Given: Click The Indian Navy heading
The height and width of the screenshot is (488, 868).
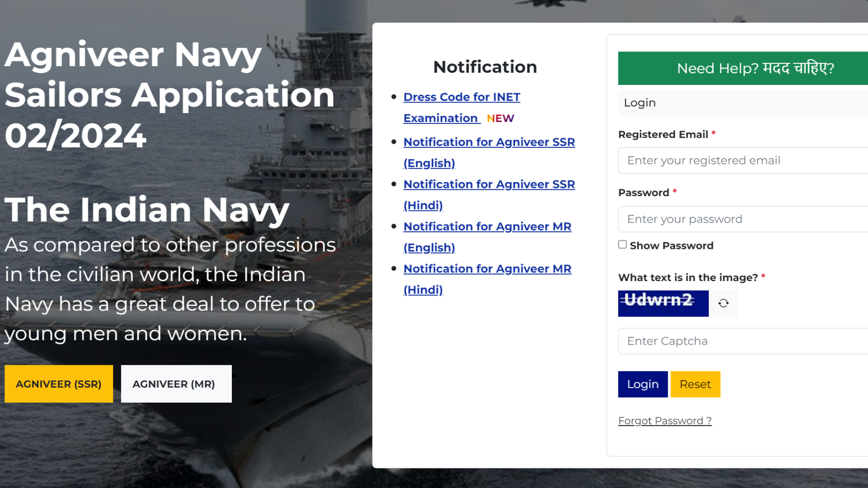Looking at the screenshot, I should click(147, 210).
